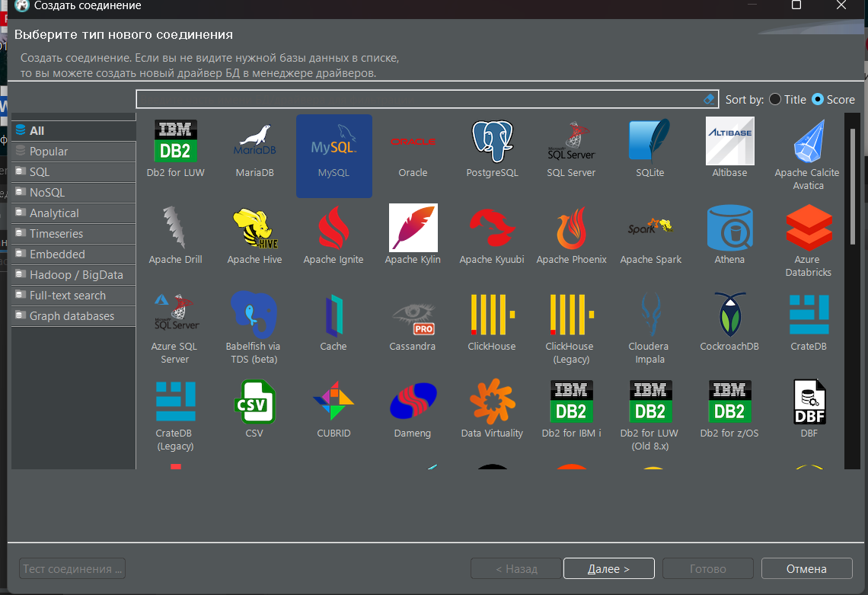Switch to the NoSQL category
The image size is (868, 595).
tap(74, 192)
